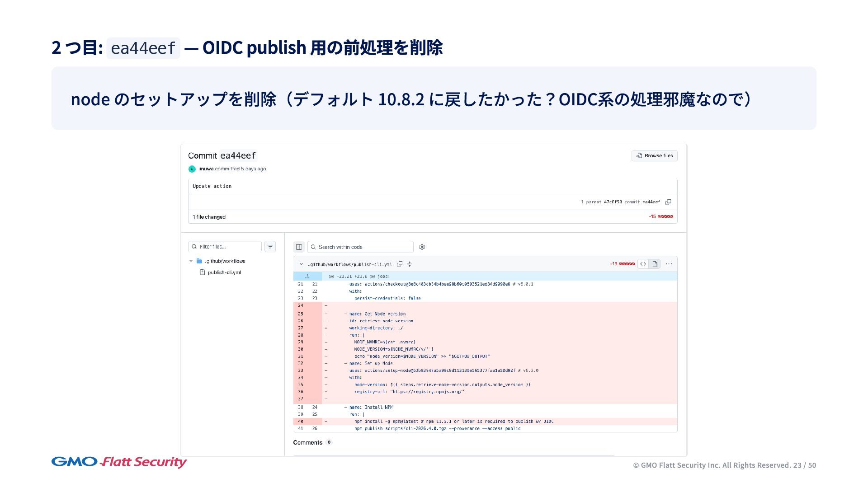Expand hidden lines above the hunk
Image resolution: width=868 pixels, height=488 pixels.
pyautogui.click(x=307, y=276)
